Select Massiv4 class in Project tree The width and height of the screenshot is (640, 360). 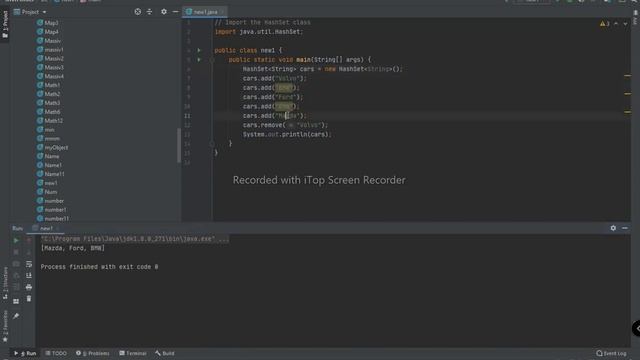tap(50, 76)
